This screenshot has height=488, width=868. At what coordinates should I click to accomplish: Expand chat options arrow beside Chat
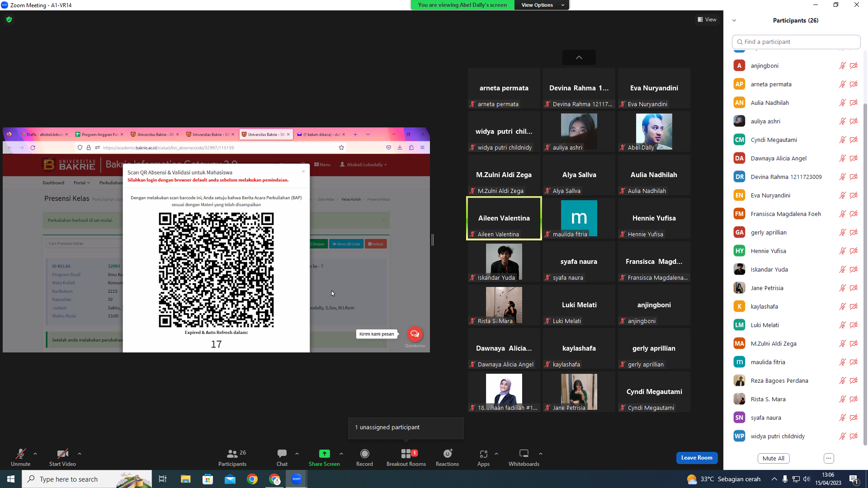click(x=297, y=454)
